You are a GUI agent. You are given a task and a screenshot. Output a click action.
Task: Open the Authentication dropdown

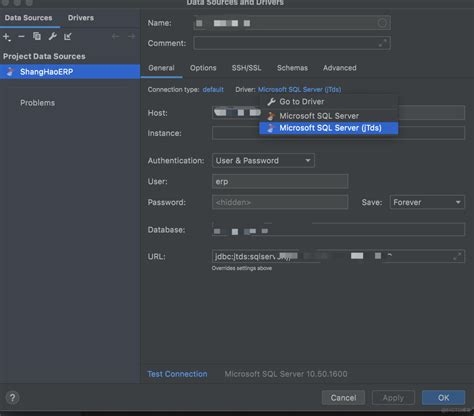coord(263,161)
